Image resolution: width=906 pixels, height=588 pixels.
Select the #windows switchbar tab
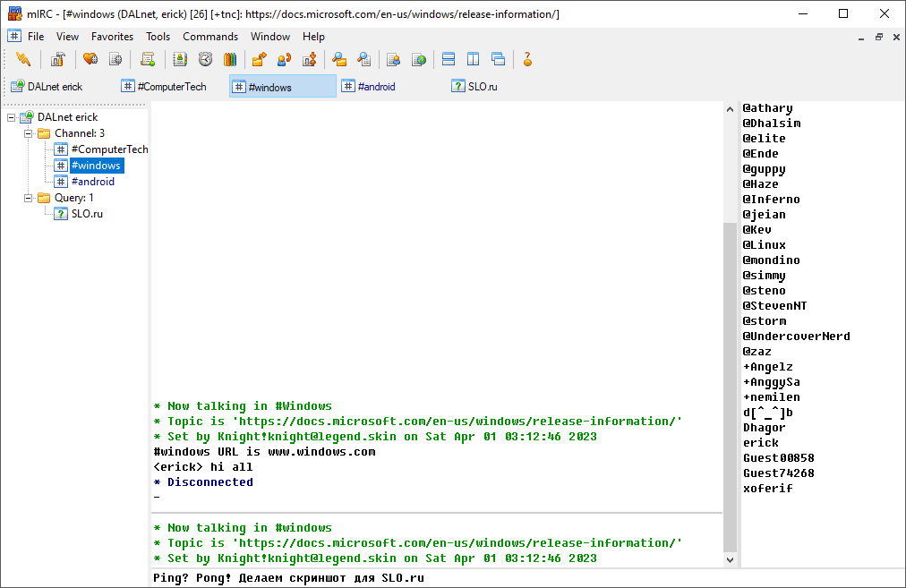(283, 87)
